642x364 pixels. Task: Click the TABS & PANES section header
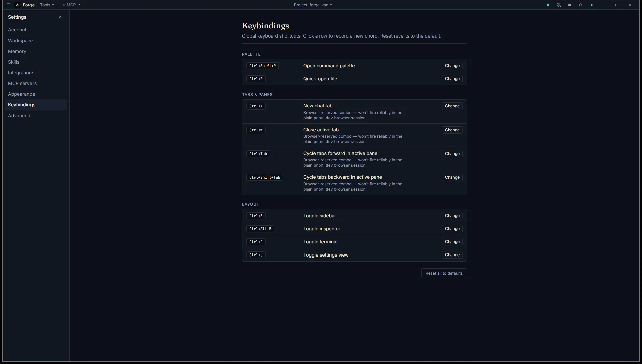coord(257,94)
